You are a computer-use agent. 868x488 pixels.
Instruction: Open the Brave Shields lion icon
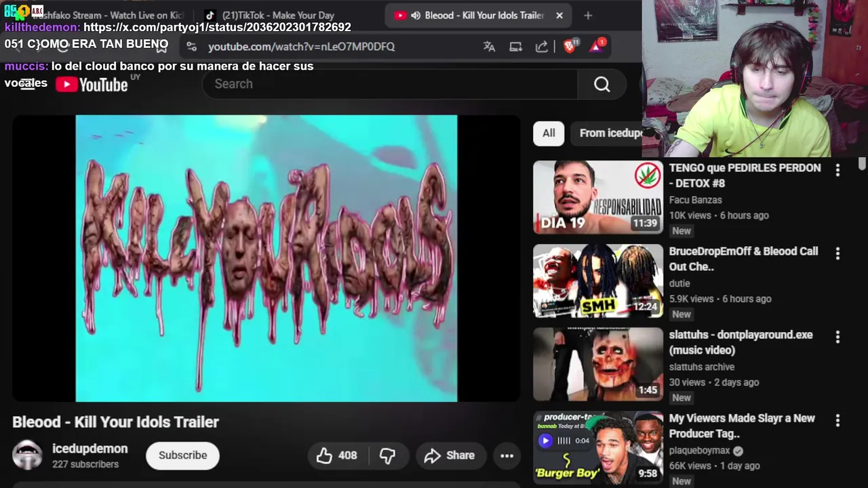(570, 45)
